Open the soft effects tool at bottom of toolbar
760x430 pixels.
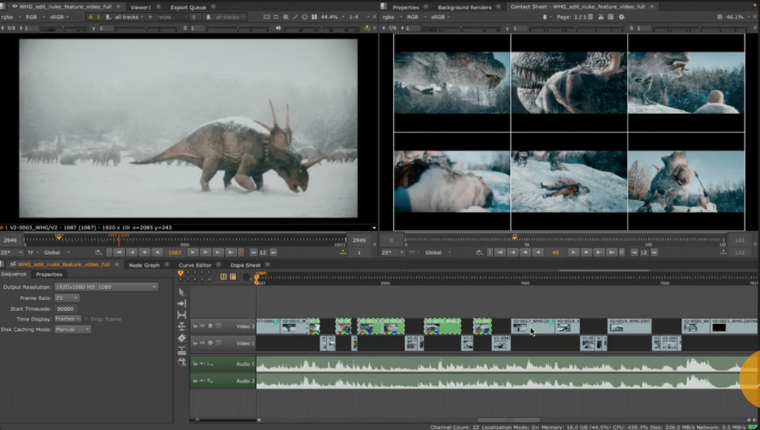pyautogui.click(x=182, y=362)
